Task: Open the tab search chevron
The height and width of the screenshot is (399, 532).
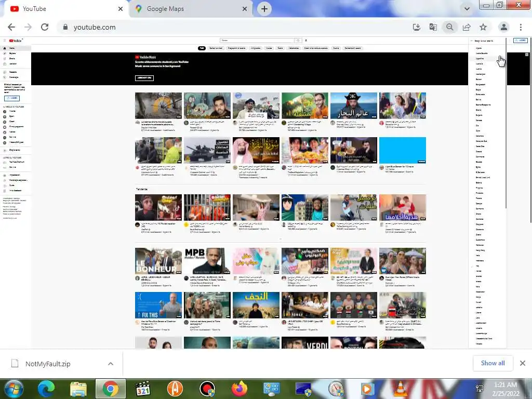Action: (467, 9)
